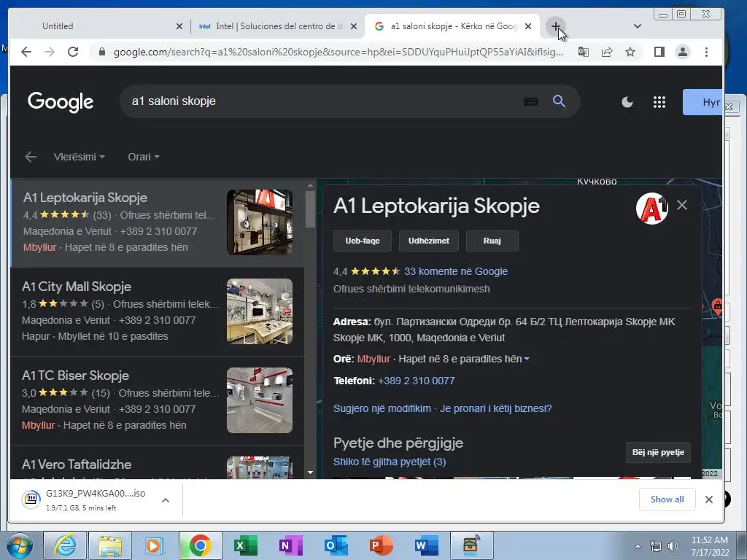Close the Intel tab
This screenshot has width=747, height=560.
(354, 26)
